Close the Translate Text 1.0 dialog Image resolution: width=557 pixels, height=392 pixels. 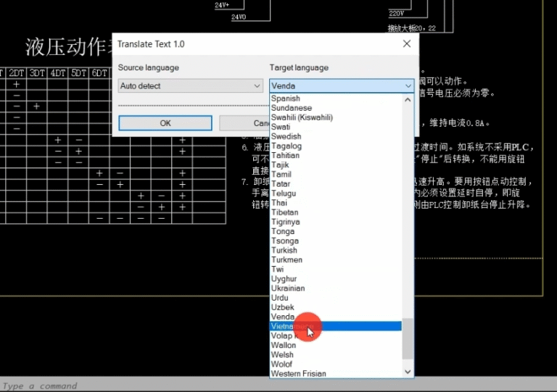pyautogui.click(x=407, y=43)
